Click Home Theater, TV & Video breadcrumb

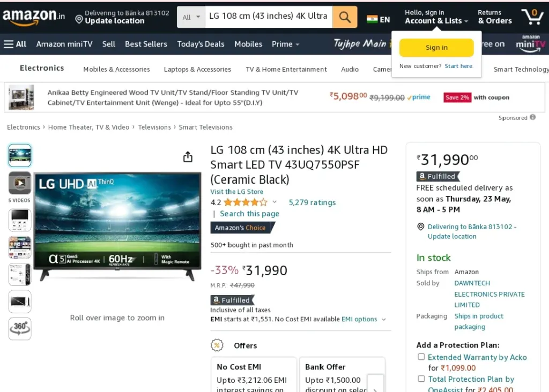pos(88,127)
